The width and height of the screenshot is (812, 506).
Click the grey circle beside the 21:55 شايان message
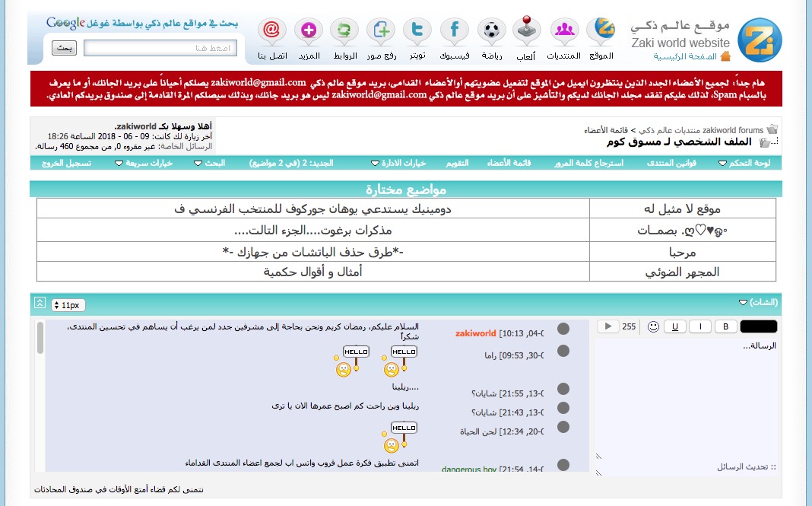point(563,389)
